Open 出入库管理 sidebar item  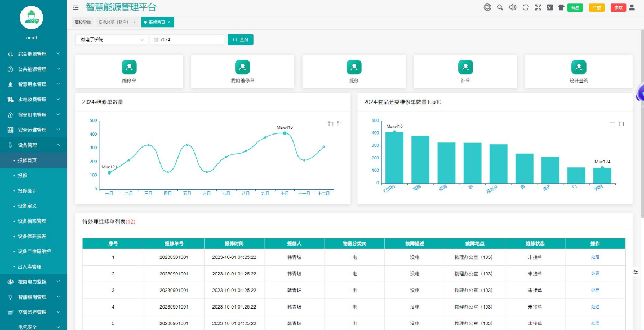coord(33,266)
